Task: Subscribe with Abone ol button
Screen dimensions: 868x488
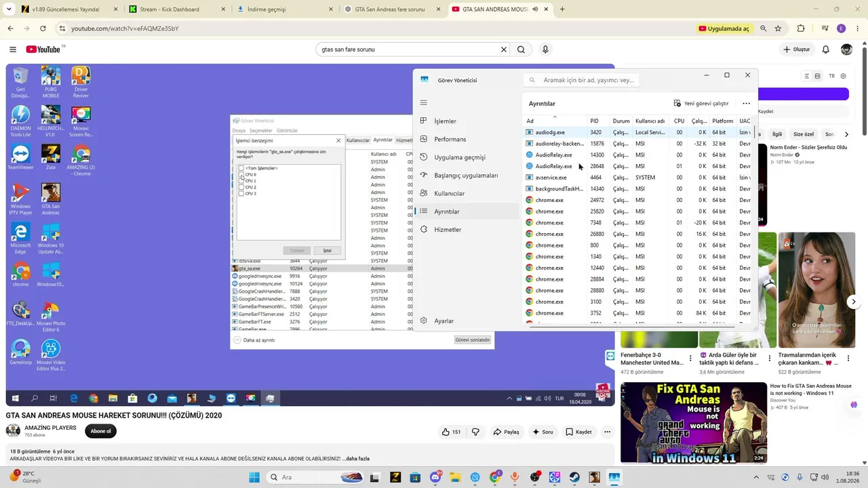Action: (x=100, y=431)
